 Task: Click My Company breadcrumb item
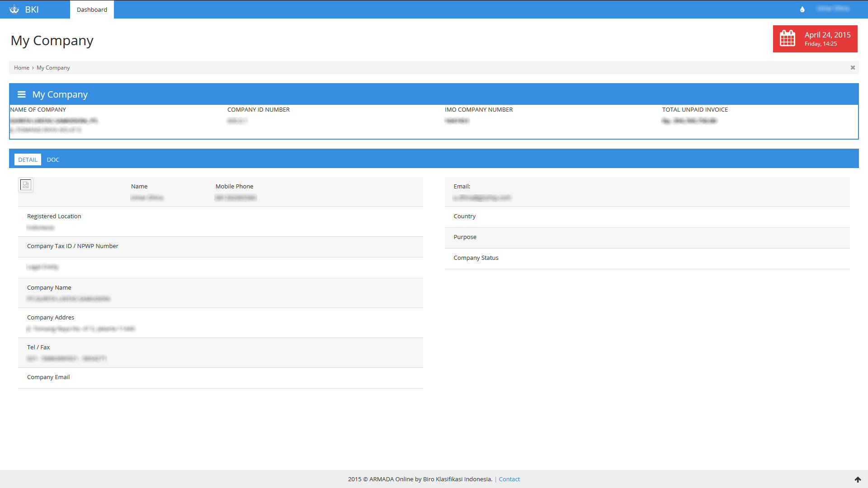click(x=53, y=68)
